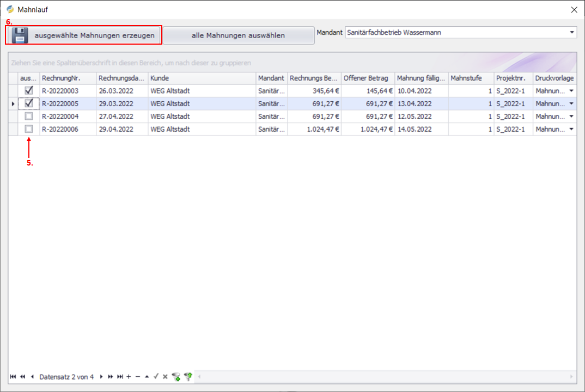This screenshot has height=392, width=585.
Task: Select checkbox for invoice R-20220006
Action: pyautogui.click(x=29, y=129)
